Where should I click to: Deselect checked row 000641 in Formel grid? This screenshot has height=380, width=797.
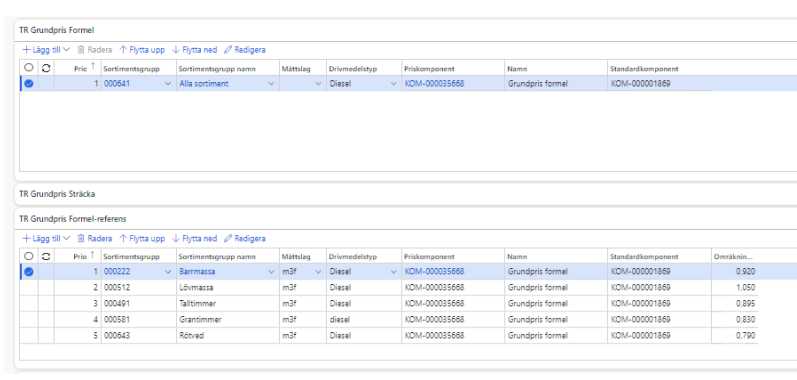pos(29,84)
